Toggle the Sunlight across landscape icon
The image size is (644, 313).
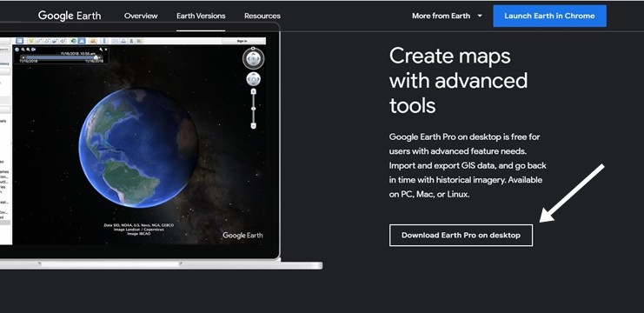(82, 41)
